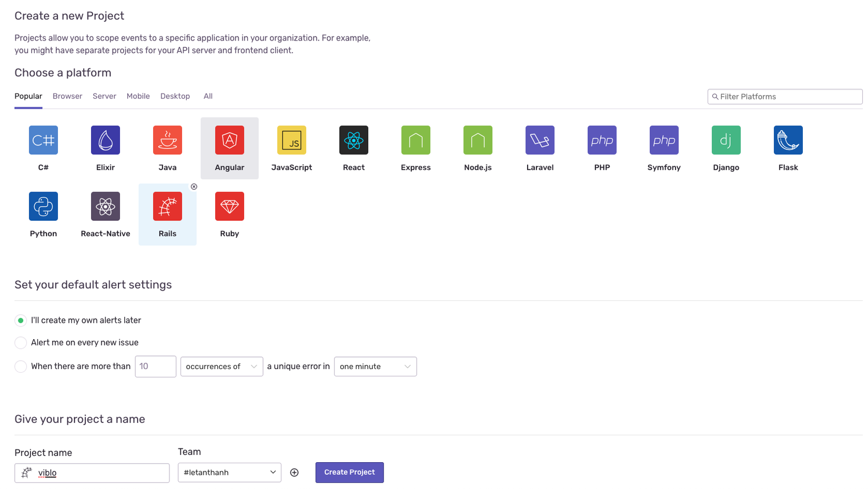The height and width of the screenshot is (489, 868).
Task: Pick the Java platform icon
Action: (x=167, y=140)
